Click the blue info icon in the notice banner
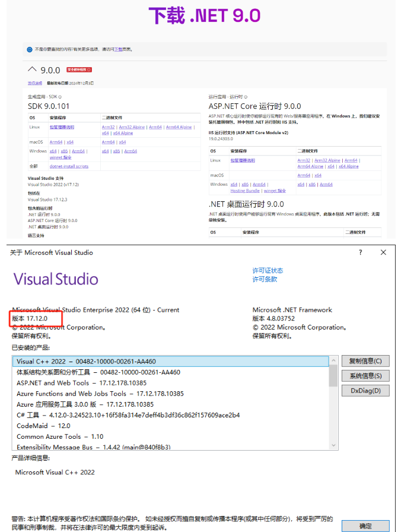The width and height of the screenshot is (398, 532). (x=30, y=49)
